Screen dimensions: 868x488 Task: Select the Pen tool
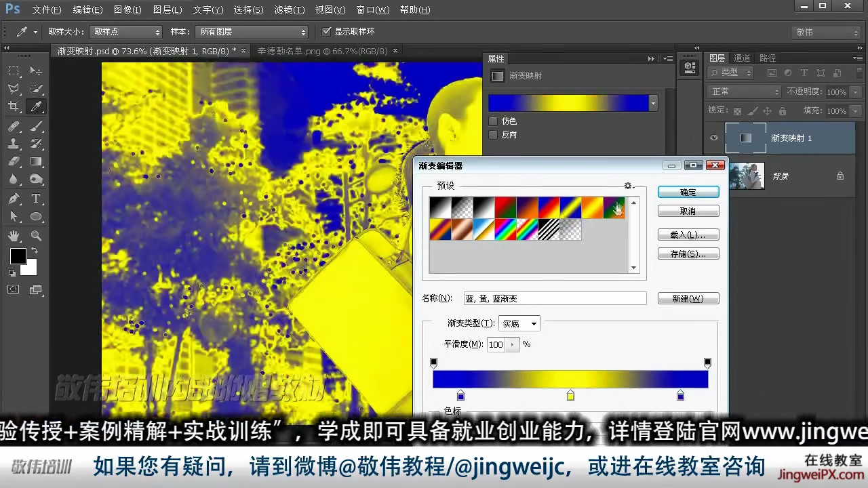click(x=14, y=199)
